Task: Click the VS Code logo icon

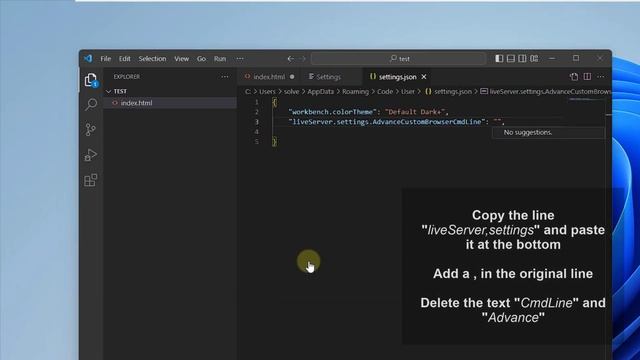Action: click(x=88, y=58)
